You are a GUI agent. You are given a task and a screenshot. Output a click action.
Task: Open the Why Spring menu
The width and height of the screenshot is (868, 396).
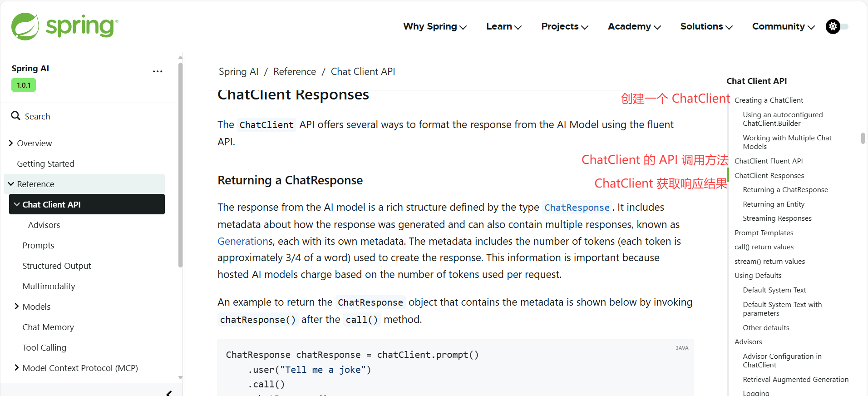pyautogui.click(x=435, y=26)
